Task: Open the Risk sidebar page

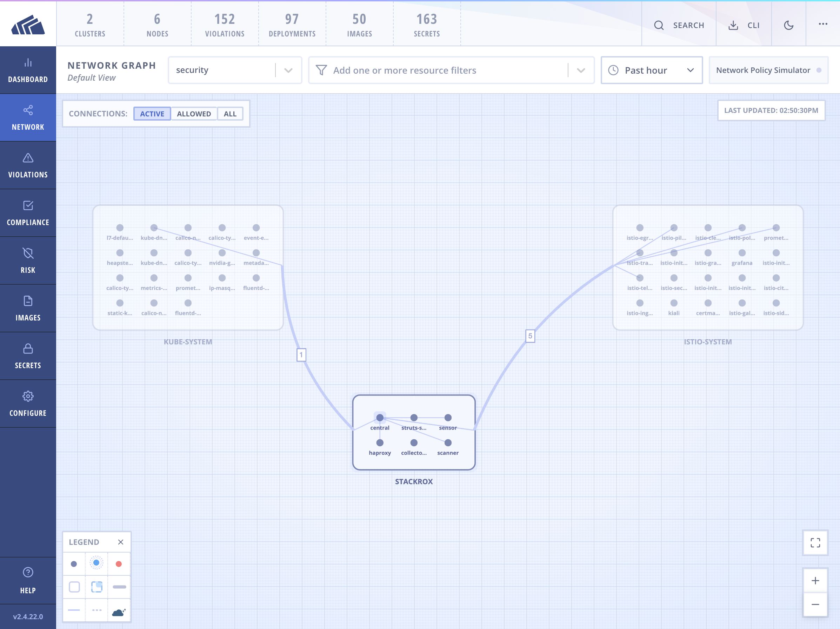Action: [28, 261]
